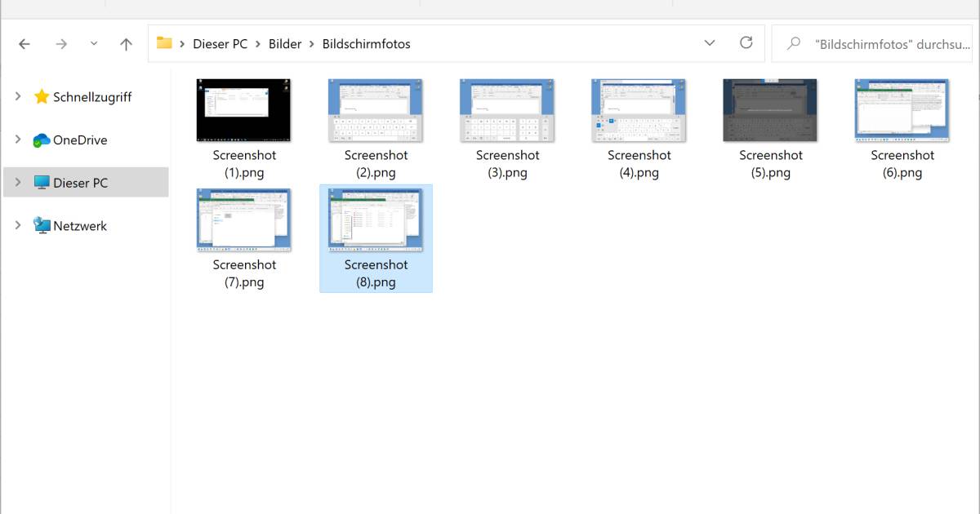
Task: Open the address bar dropdown arrow
Action: (709, 43)
